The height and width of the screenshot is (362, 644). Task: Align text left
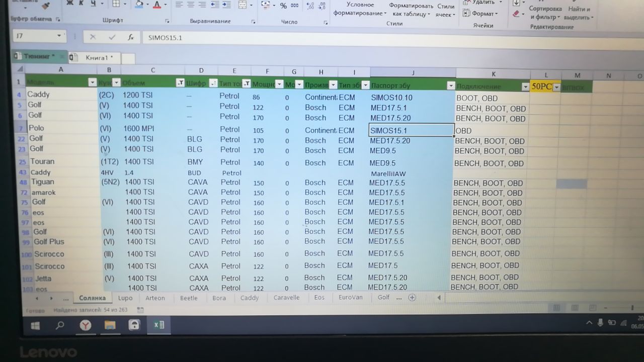[179, 5]
